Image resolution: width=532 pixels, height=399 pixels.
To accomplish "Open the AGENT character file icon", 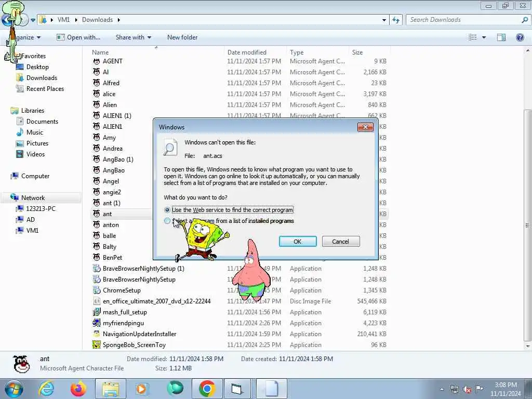I will tap(97, 61).
